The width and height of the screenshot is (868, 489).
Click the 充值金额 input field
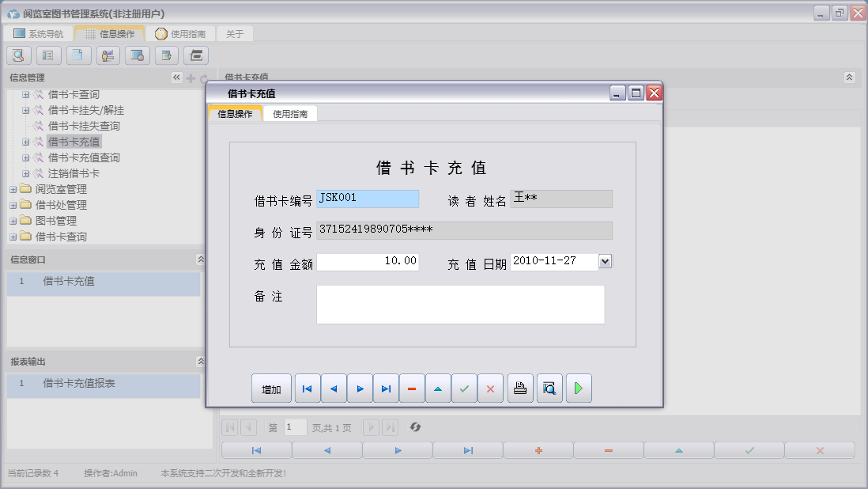(x=368, y=262)
